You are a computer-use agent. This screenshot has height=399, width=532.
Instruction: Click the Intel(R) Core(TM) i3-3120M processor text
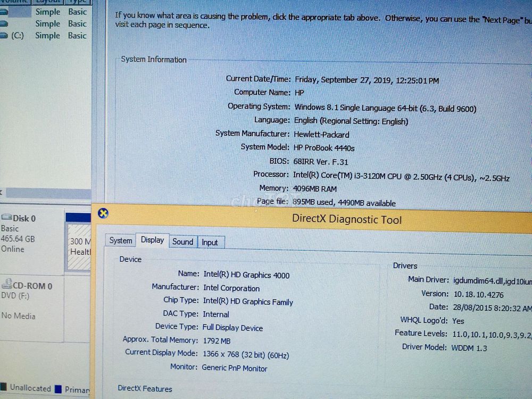(401, 177)
